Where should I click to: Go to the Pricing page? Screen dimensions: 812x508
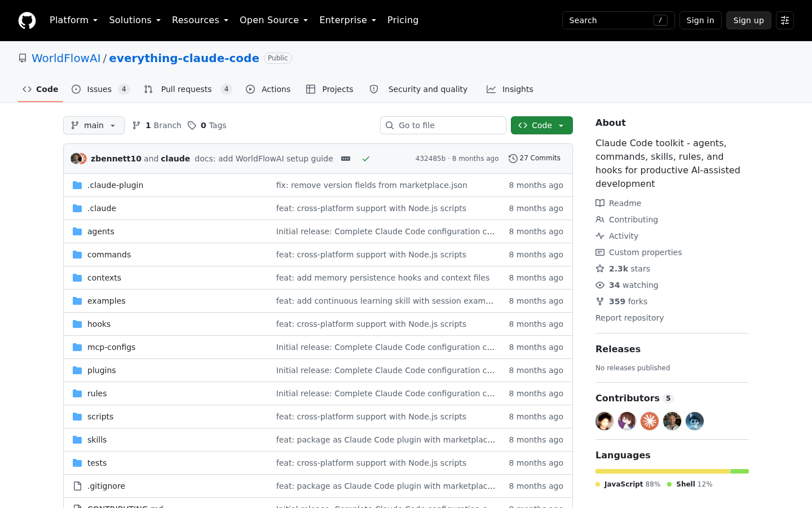403,20
